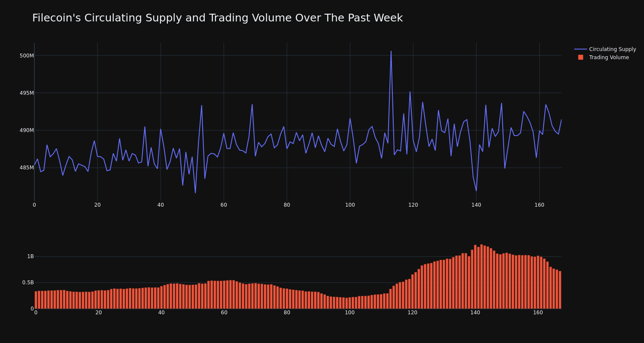Click the 80 tick on supply chart x-axis
Viewport: 644px width, 343px height.
[287, 205]
